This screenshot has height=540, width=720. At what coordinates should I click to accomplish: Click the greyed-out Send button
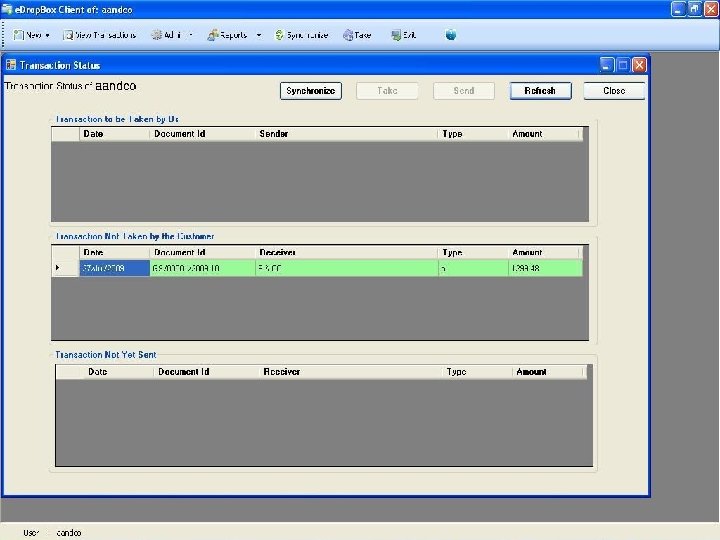464,91
